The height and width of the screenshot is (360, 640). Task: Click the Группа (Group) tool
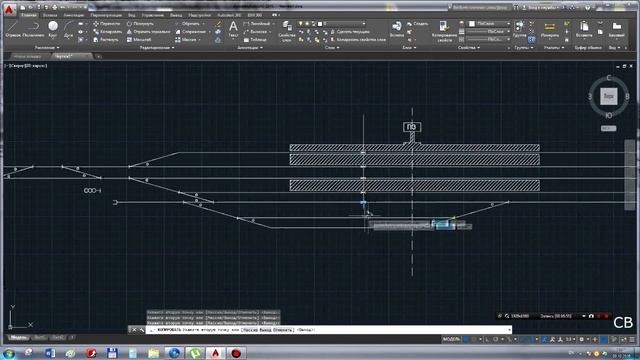click(x=520, y=29)
